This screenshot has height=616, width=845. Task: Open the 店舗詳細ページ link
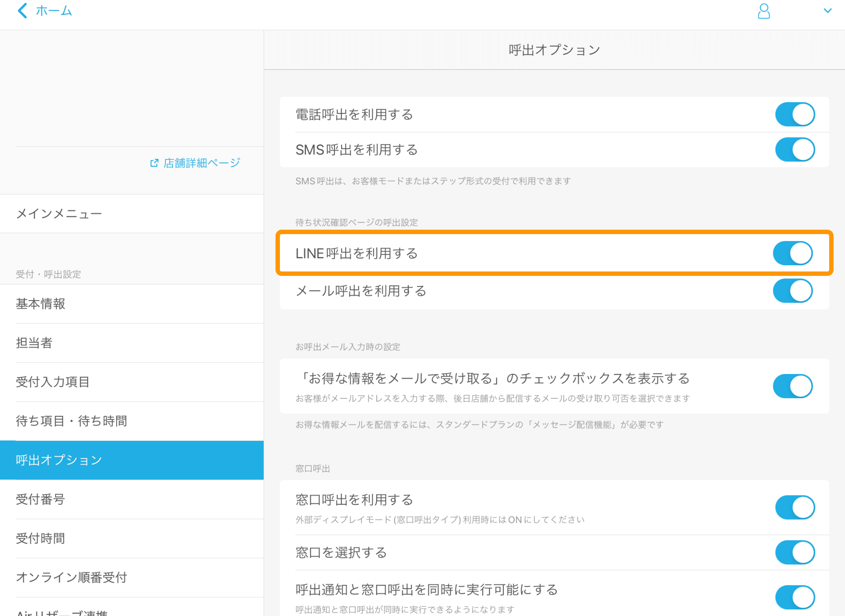202,163
